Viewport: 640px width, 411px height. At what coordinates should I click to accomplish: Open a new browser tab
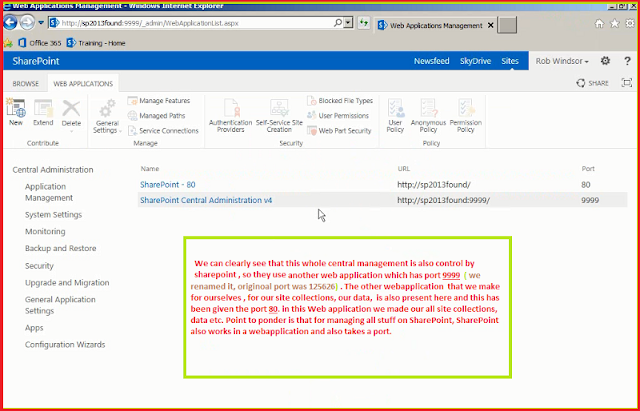point(507,25)
